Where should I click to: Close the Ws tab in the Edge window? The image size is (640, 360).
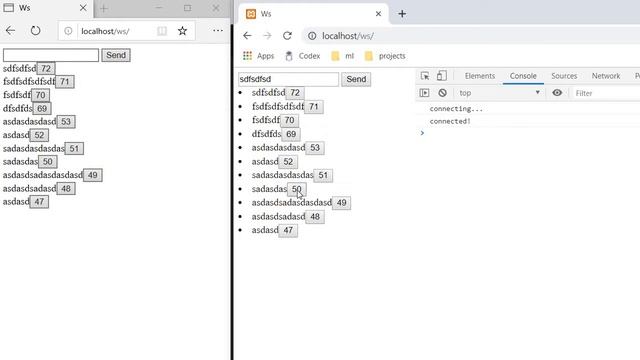tap(83, 8)
